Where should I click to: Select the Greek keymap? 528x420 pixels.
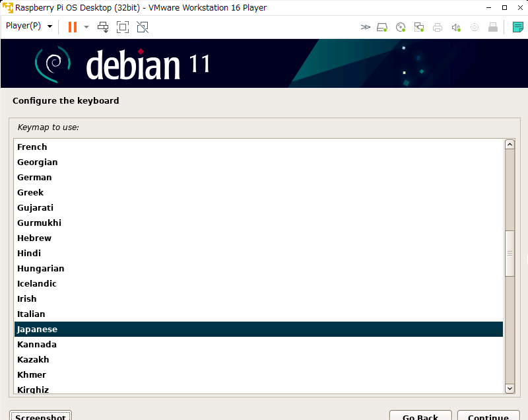click(x=259, y=192)
